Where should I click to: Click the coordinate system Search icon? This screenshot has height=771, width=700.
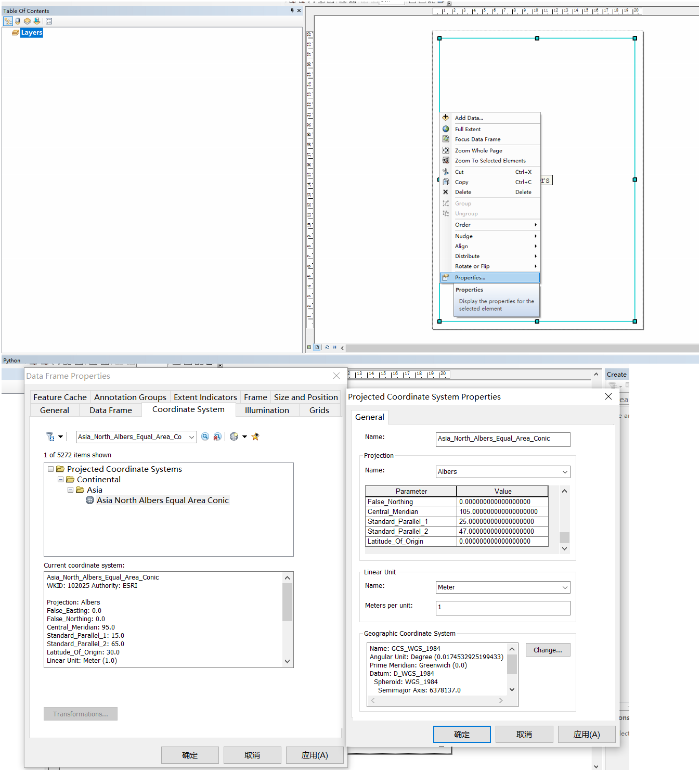pos(205,437)
